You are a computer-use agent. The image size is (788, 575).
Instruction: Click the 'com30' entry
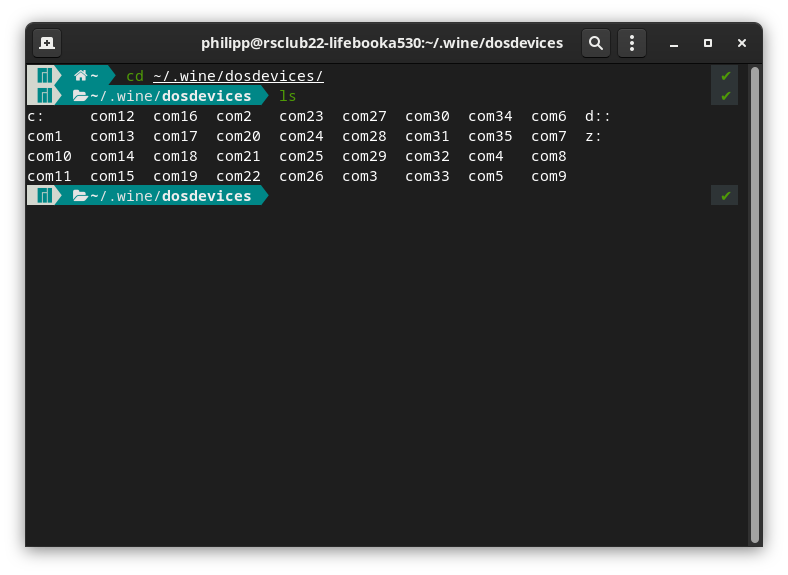click(428, 117)
